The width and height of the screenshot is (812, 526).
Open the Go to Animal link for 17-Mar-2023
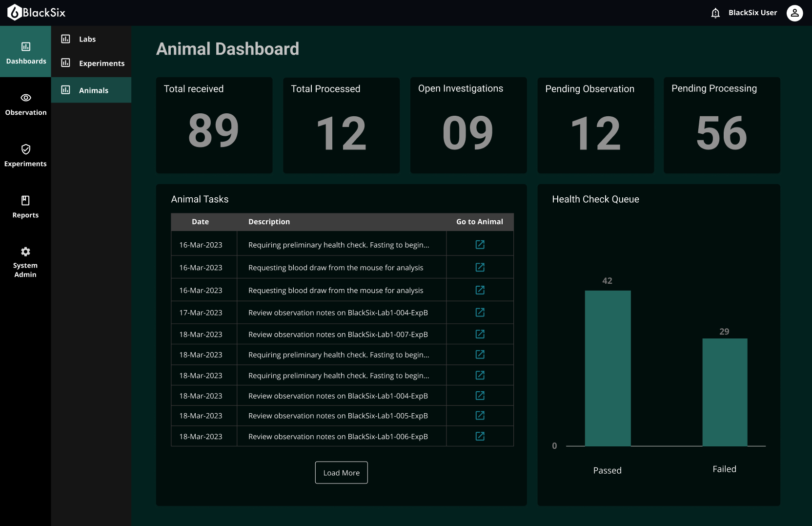[480, 312]
